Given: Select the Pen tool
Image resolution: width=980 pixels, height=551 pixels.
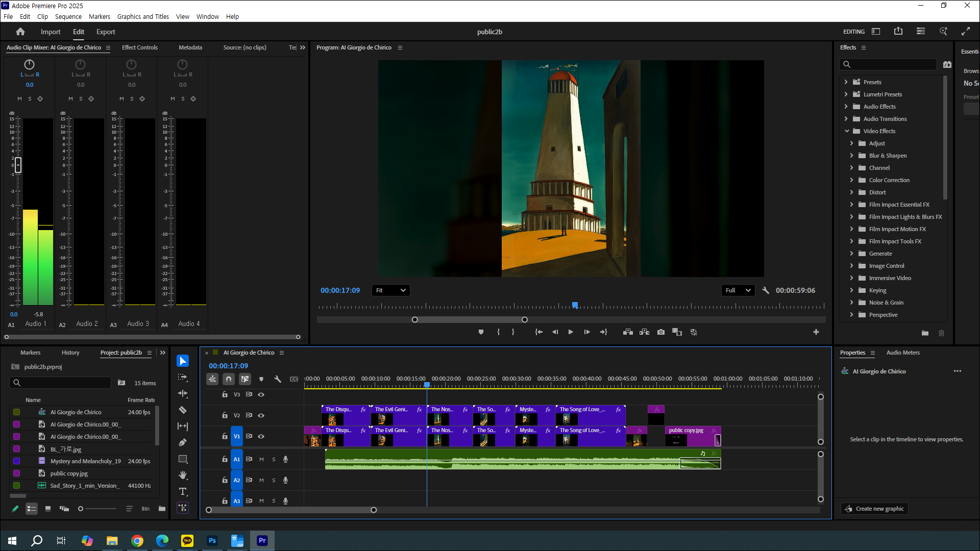Looking at the screenshot, I should (183, 442).
